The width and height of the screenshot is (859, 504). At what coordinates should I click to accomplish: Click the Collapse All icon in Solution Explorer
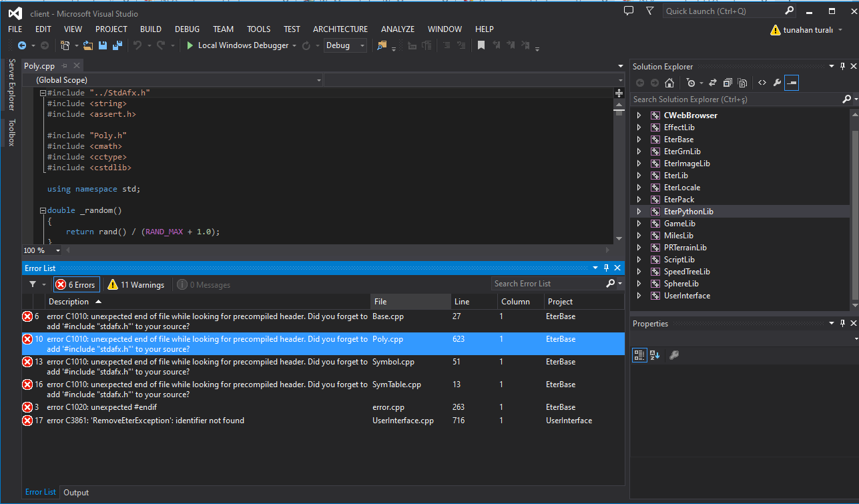[x=728, y=83]
